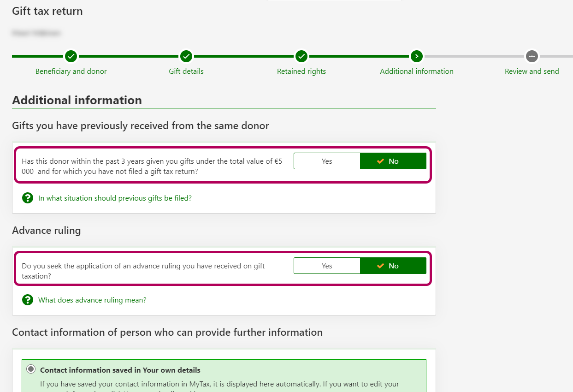Select Yes for previous gifts from donor

(327, 161)
